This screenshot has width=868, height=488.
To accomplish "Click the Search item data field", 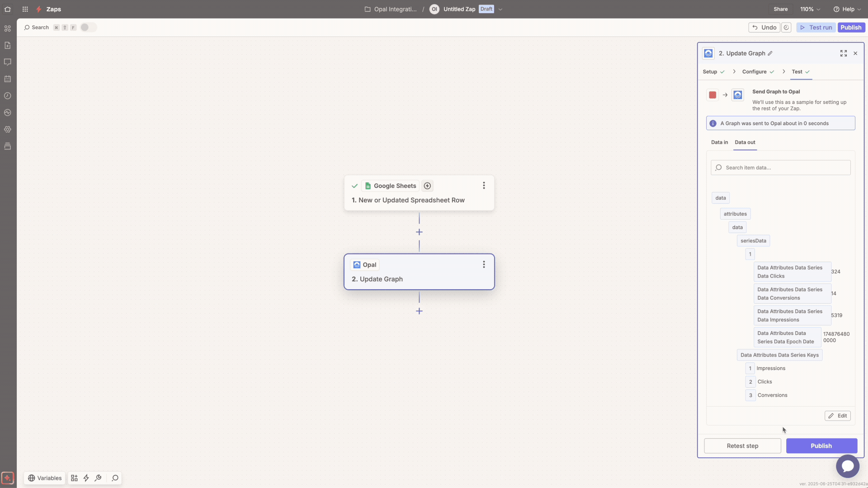I will coord(780,168).
